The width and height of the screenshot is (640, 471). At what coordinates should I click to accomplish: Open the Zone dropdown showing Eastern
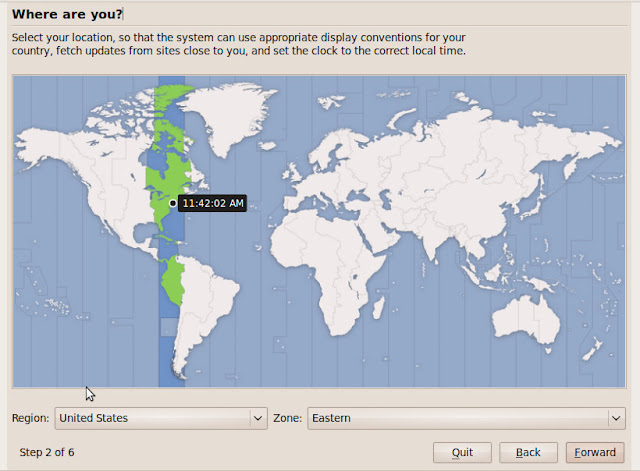466,418
